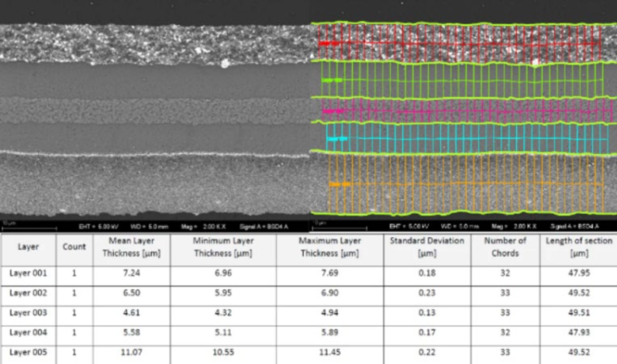Pick maximum thickness cell '7.69'
Viewport: 617px width, 364px height.
pos(329,273)
